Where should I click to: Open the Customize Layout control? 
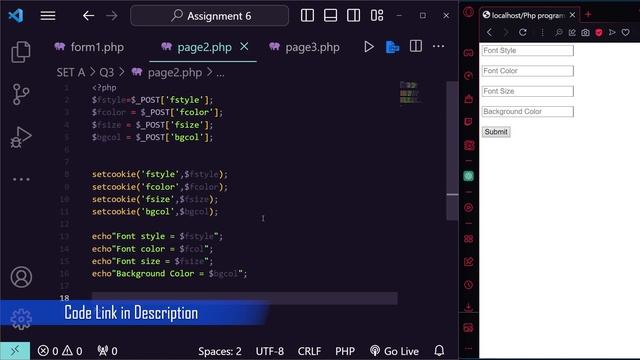377,16
